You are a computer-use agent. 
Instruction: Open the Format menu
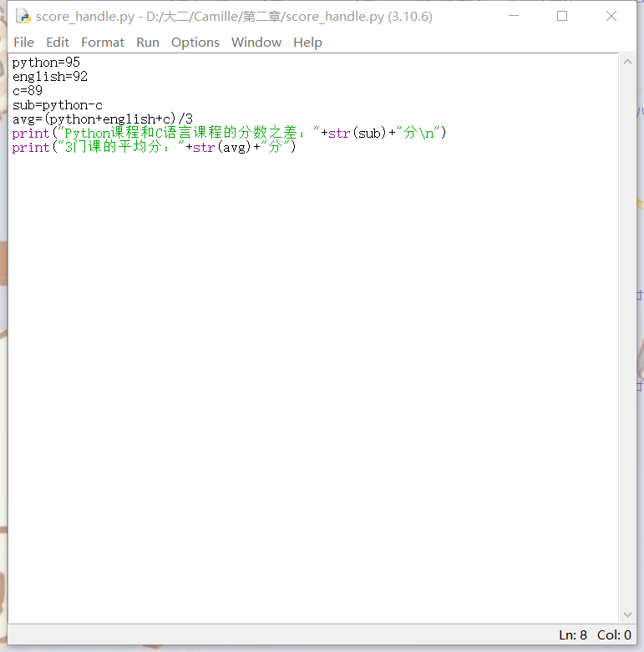pos(103,43)
